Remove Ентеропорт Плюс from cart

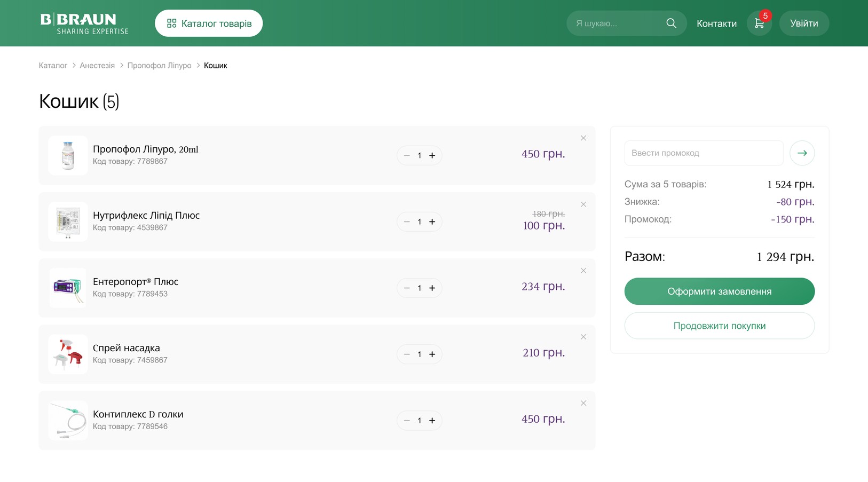[583, 271]
